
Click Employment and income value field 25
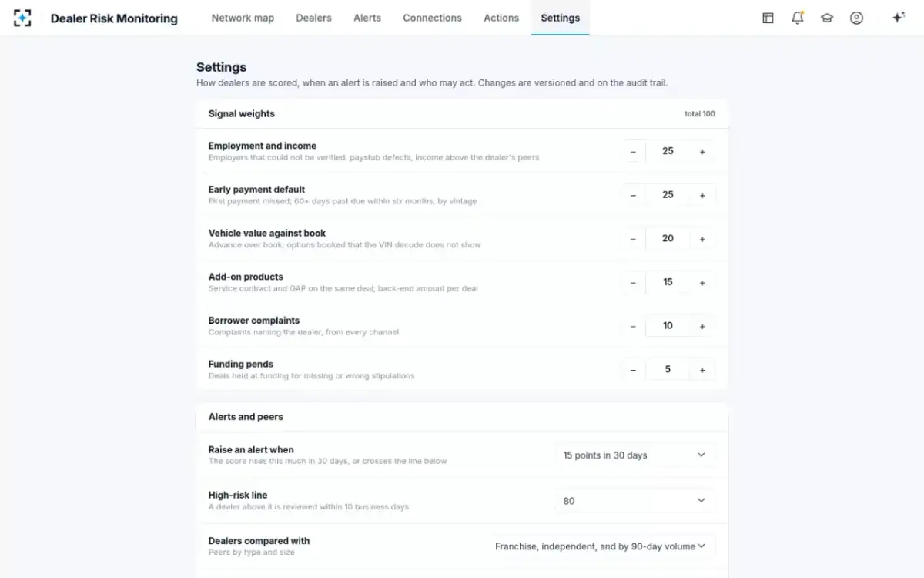pyautogui.click(x=668, y=152)
